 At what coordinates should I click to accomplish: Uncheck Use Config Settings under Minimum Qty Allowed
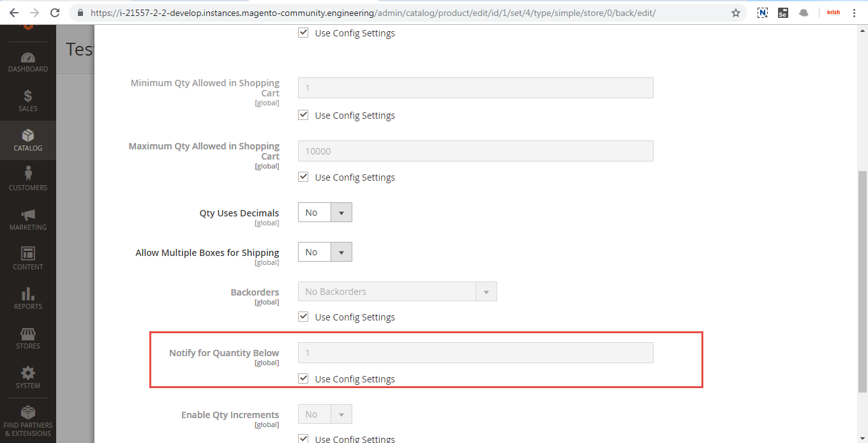(x=304, y=115)
